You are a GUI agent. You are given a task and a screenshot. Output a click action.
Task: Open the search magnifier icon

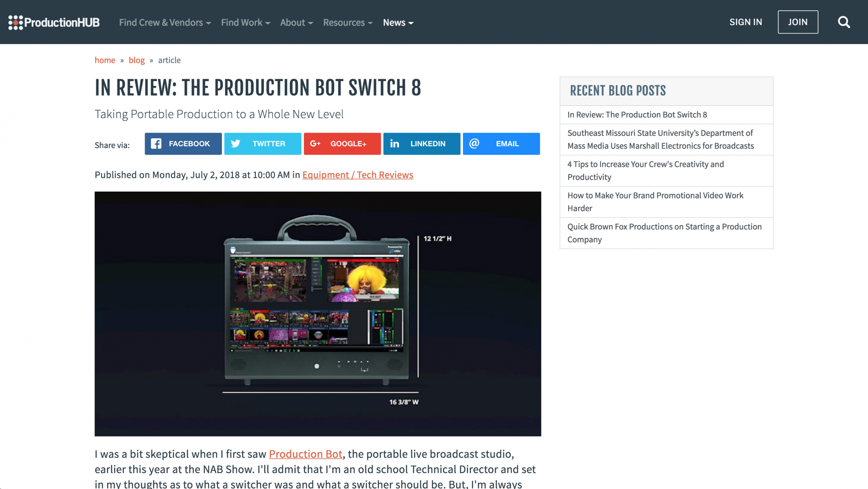pyautogui.click(x=844, y=22)
